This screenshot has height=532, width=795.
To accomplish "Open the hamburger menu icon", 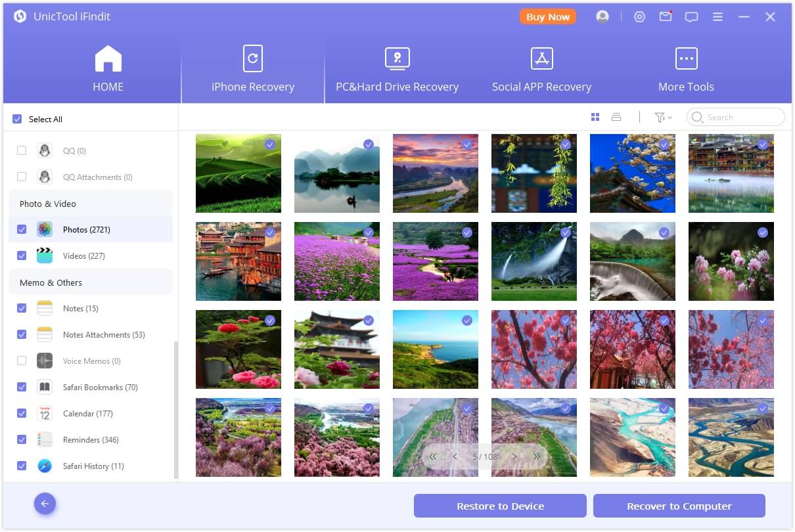I will (717, 17).
